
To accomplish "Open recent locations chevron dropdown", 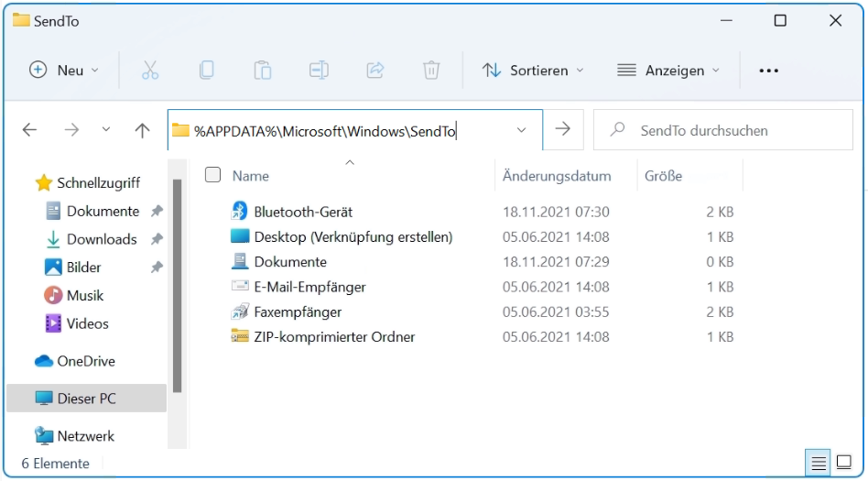I will 105,130.
